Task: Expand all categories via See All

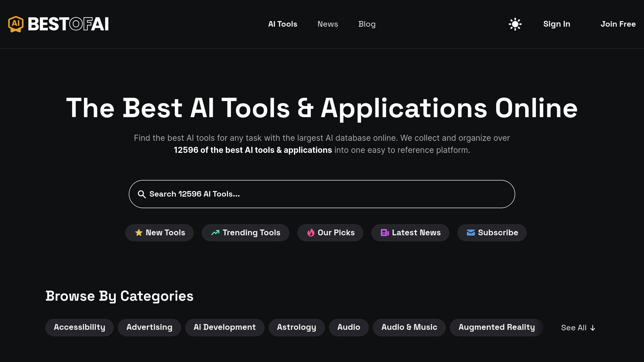Action: [x=579, y=328]
